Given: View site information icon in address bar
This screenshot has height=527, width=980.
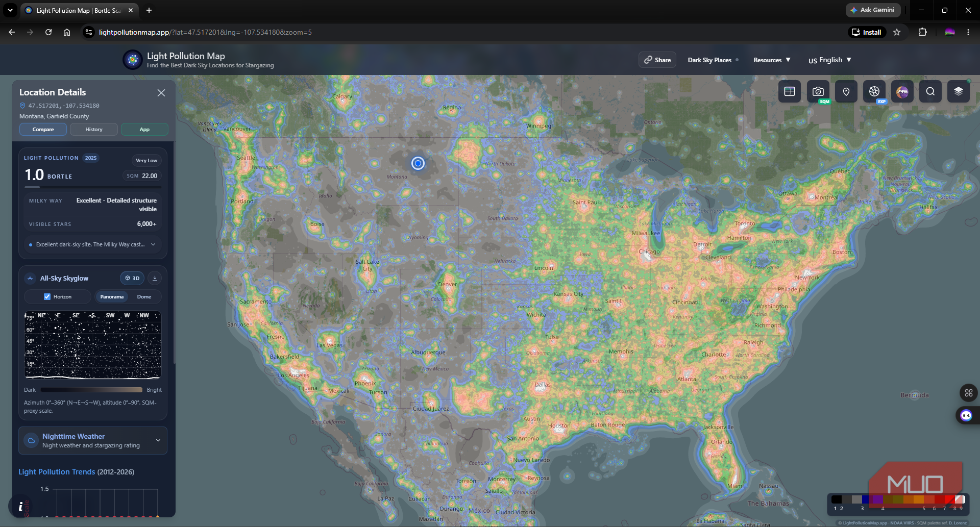Looking at the screenshot, I should (89, 32).
